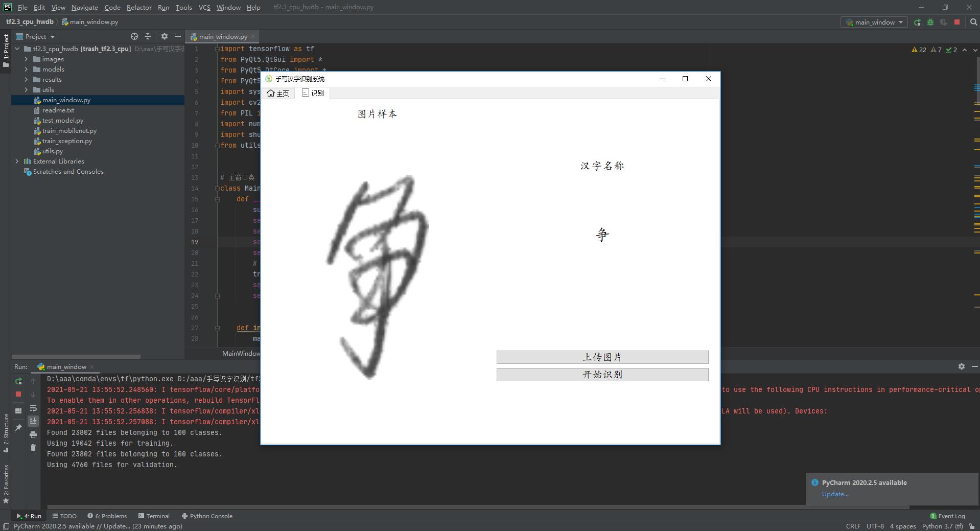Hide the Project panel with minus icon
This screenshot has height=531, width=980.
(177, 36)
